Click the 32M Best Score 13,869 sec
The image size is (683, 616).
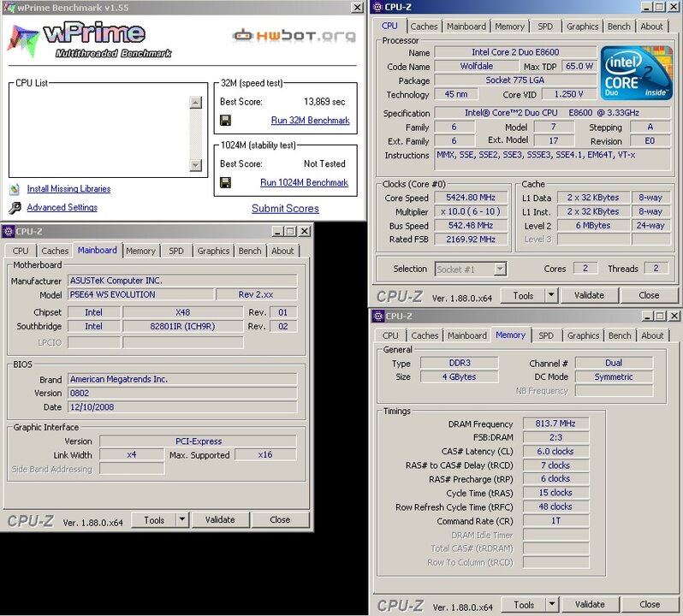coord(324,102)
